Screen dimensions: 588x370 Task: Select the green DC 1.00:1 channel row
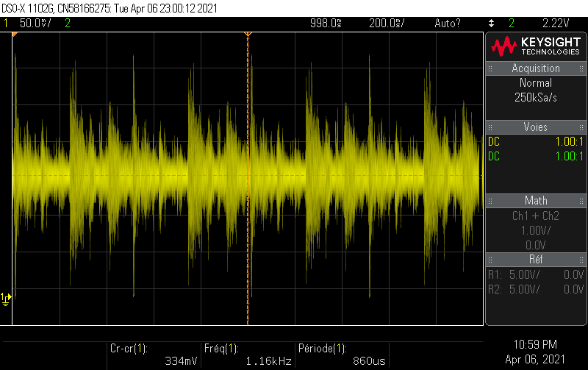536,157
